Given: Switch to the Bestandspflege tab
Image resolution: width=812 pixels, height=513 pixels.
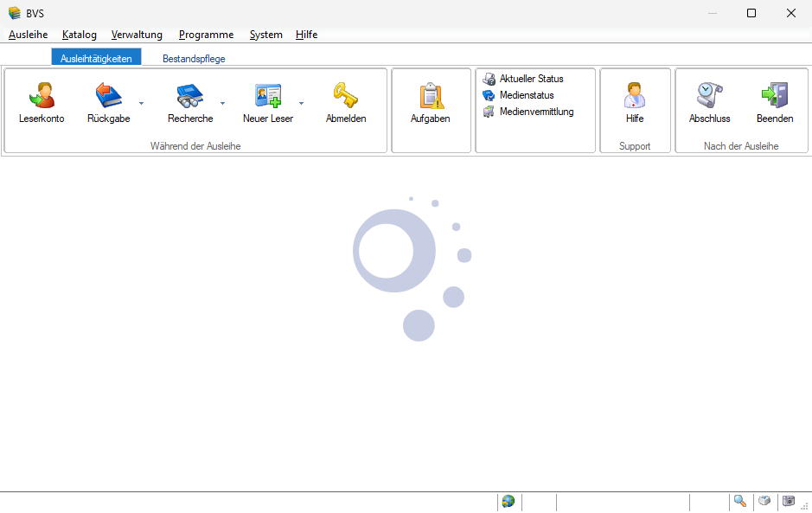Looking at the screenshot, I should click(194, 59).
